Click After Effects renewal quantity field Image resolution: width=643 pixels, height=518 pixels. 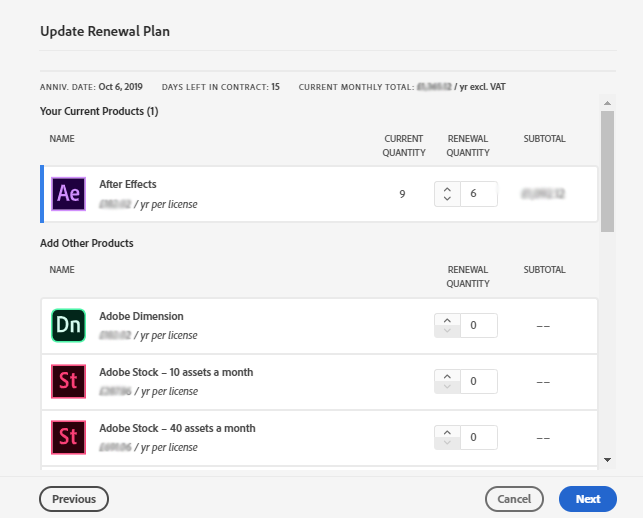point(478,194)
